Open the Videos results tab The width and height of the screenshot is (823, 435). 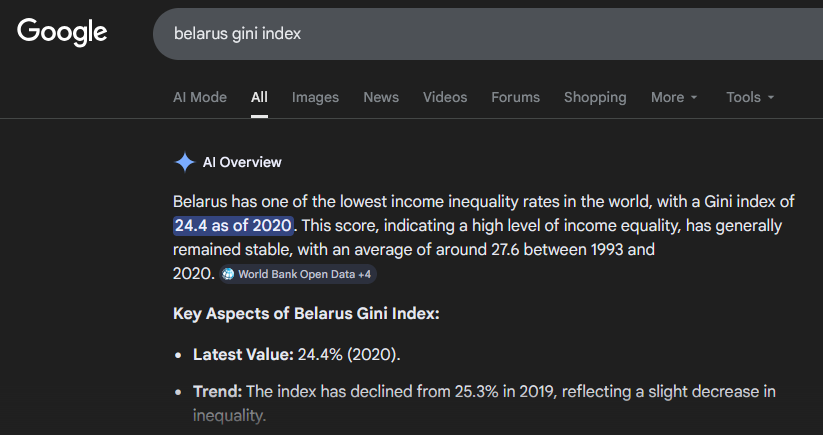[x=445, y=97]
